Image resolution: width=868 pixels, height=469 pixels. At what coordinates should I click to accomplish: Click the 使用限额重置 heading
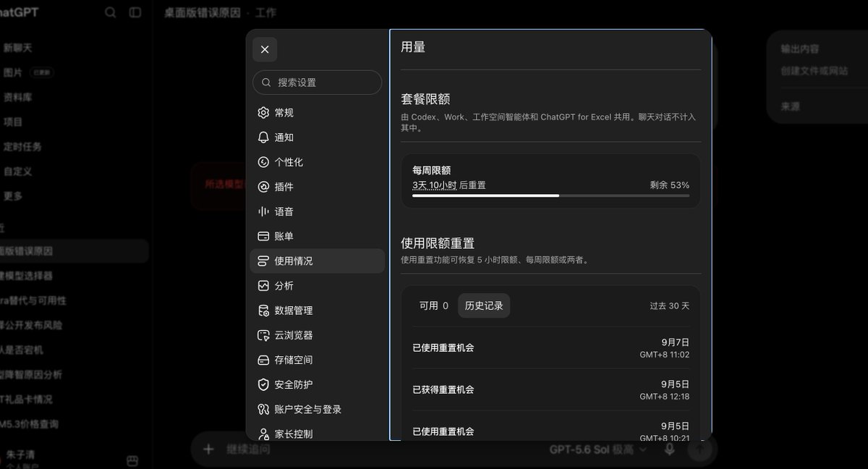pyautogui.click(x=438, y=243)
